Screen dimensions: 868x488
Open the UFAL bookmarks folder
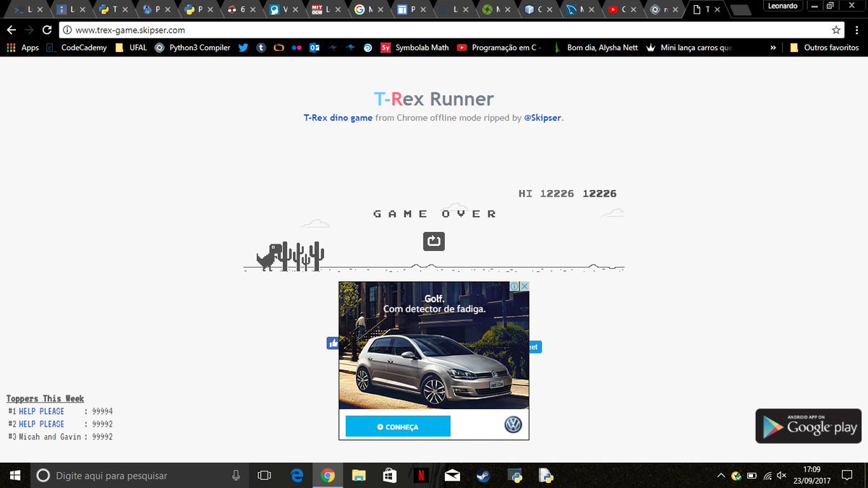[130, 48]
